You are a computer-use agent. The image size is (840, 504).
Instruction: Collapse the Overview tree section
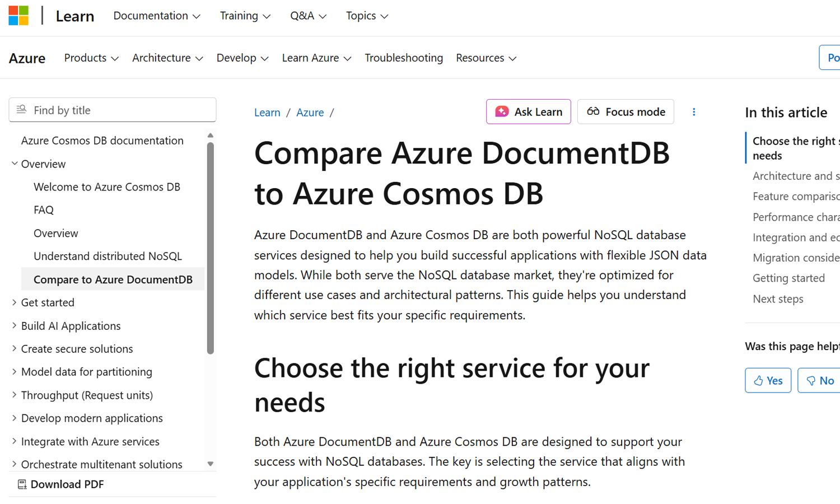click(x=15, y=164)
